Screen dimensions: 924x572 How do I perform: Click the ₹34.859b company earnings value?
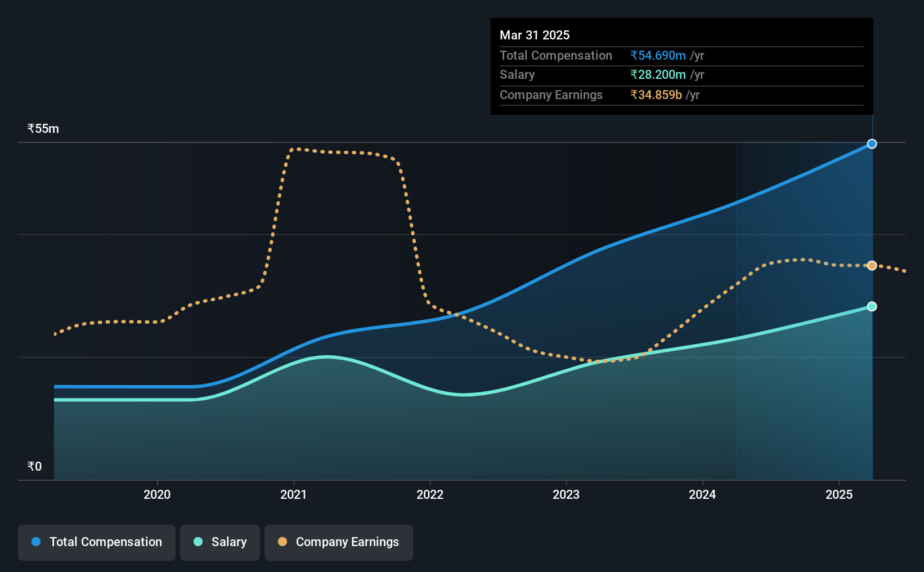click(x=656, y=95)
